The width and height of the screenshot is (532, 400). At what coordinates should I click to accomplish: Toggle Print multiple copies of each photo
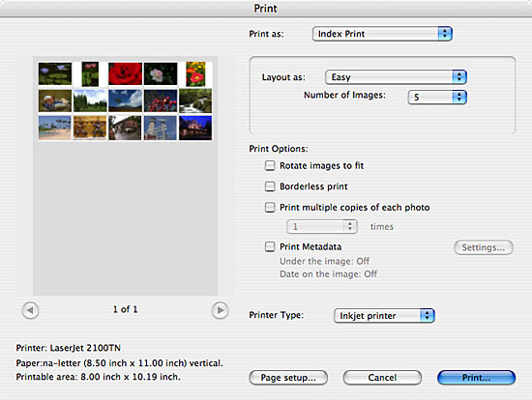[x=270, y=207]
